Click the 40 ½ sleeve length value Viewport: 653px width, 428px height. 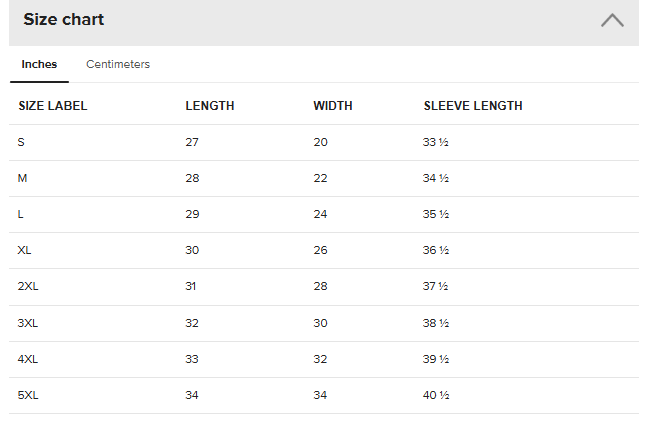[436, 395]
